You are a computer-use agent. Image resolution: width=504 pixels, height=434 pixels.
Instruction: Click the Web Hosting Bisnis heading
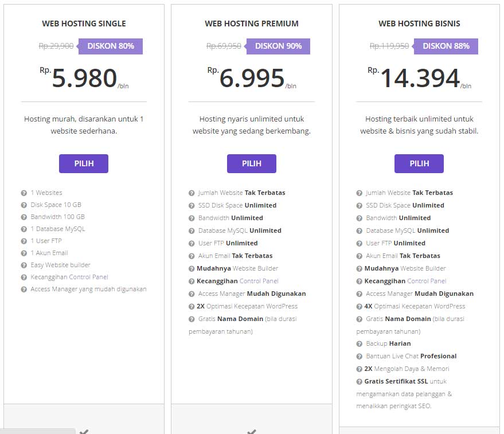(419, 24)
